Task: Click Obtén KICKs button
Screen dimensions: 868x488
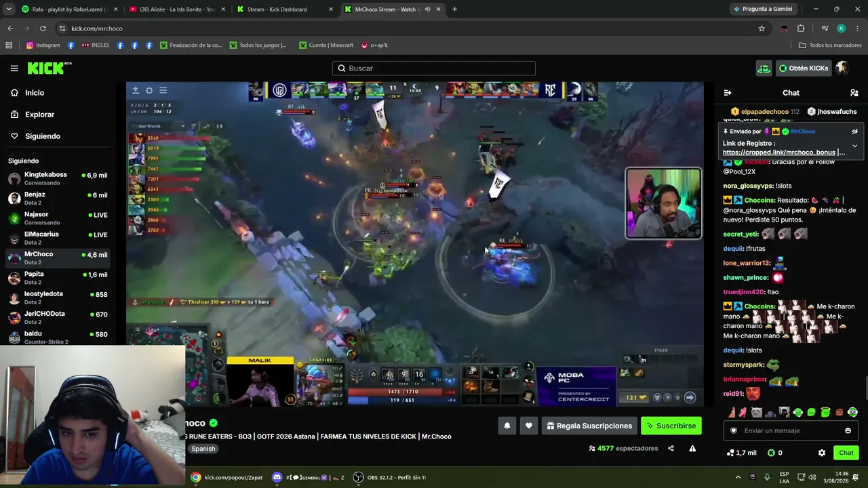Action: tap(804, 68)
